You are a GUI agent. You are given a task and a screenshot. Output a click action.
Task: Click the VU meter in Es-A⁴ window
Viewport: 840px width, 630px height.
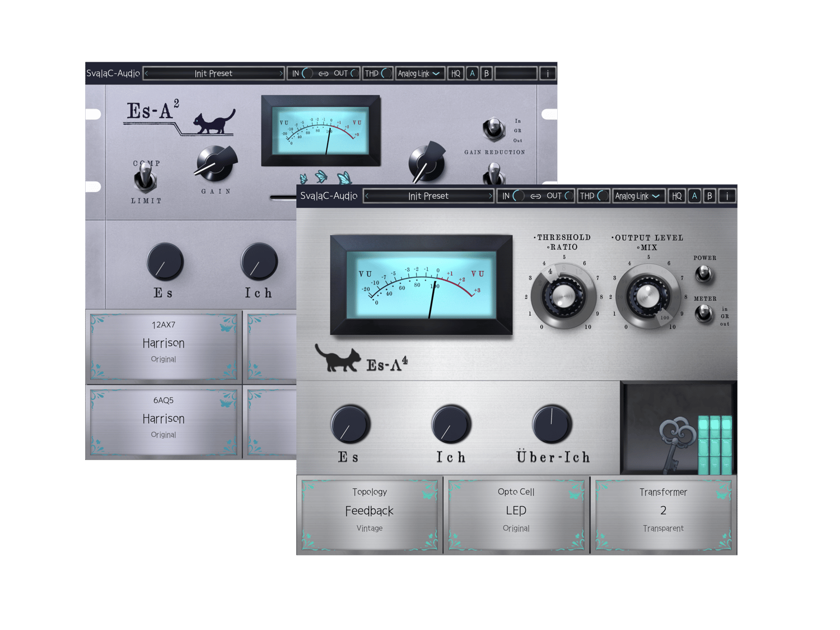[421, 285]
